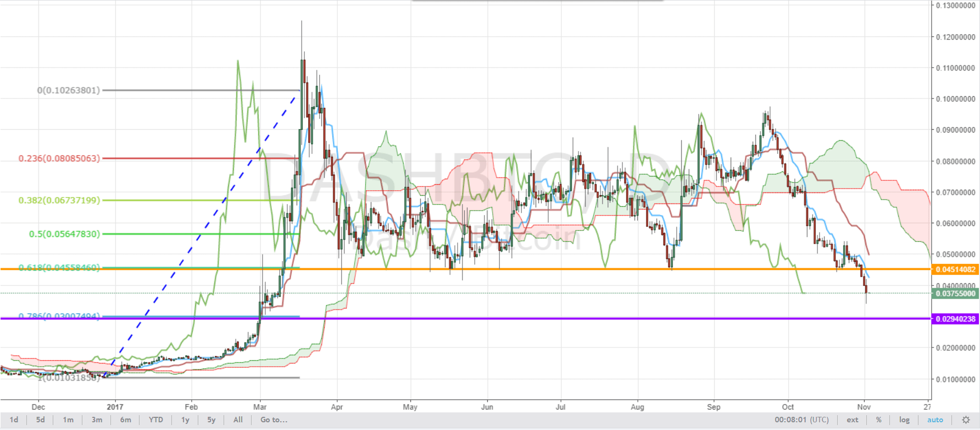Switch to 3m time range
Screen dimensions: 980x430
pyautogui.click(x=97, y=420)
